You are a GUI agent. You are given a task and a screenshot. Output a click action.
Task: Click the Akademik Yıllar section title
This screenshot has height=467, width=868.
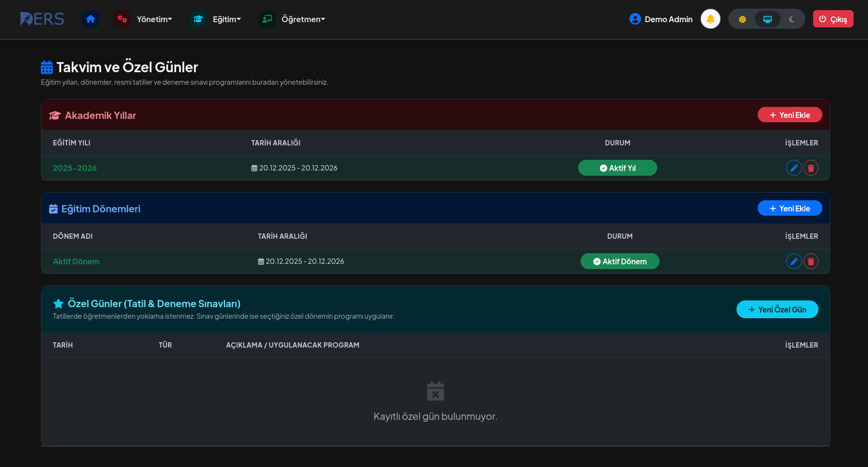[x=101, y=116]
